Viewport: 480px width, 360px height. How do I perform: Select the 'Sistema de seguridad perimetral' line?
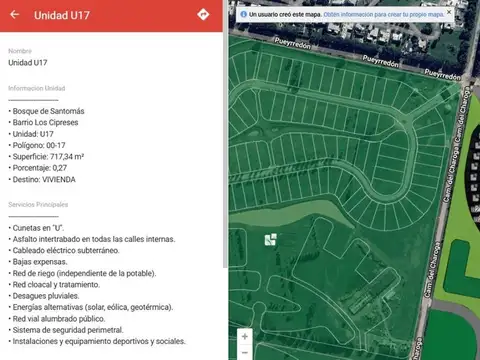66,330
